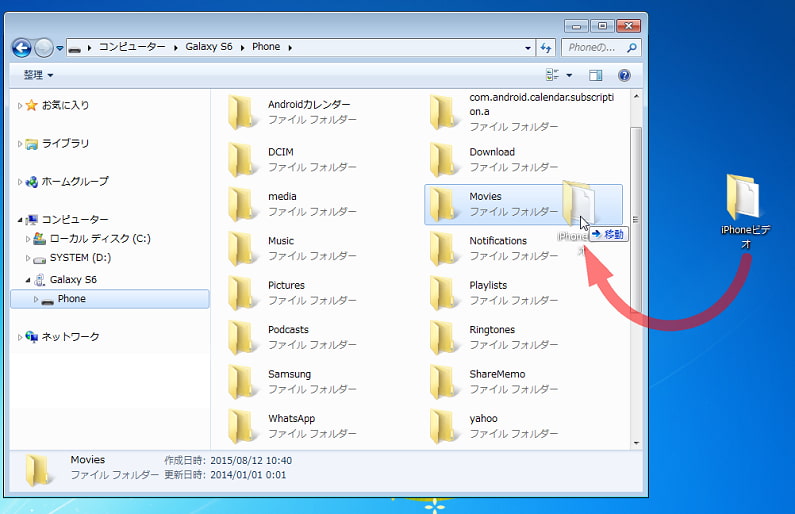The height and width of the screenshot is (514, 795).
Task: Collapse the コンピューター tree node
Action: (x=19, y=220)
